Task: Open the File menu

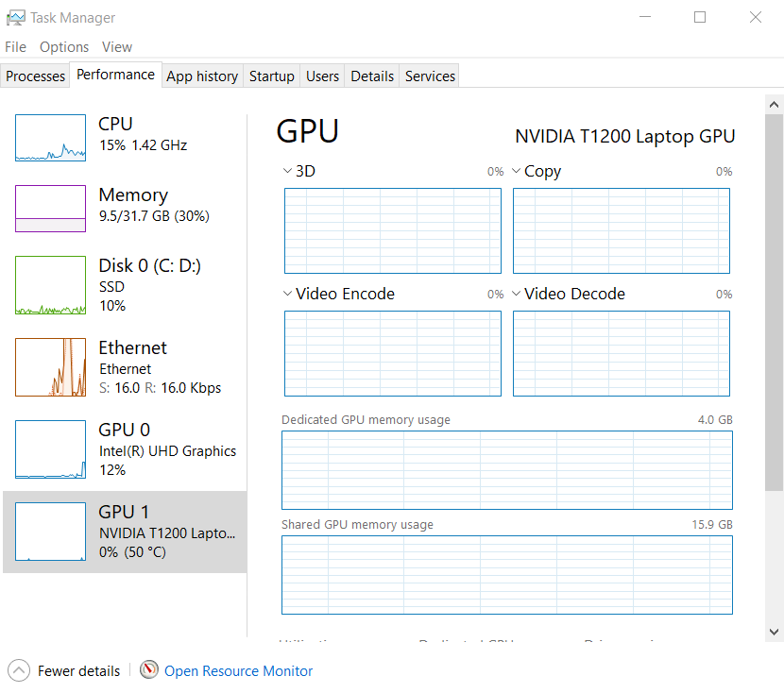Action: 15,47
